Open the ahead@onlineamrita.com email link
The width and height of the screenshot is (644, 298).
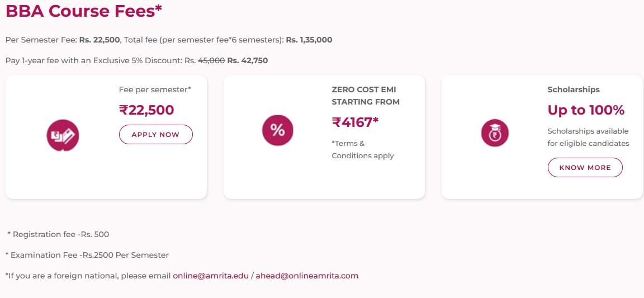[307, 276]
